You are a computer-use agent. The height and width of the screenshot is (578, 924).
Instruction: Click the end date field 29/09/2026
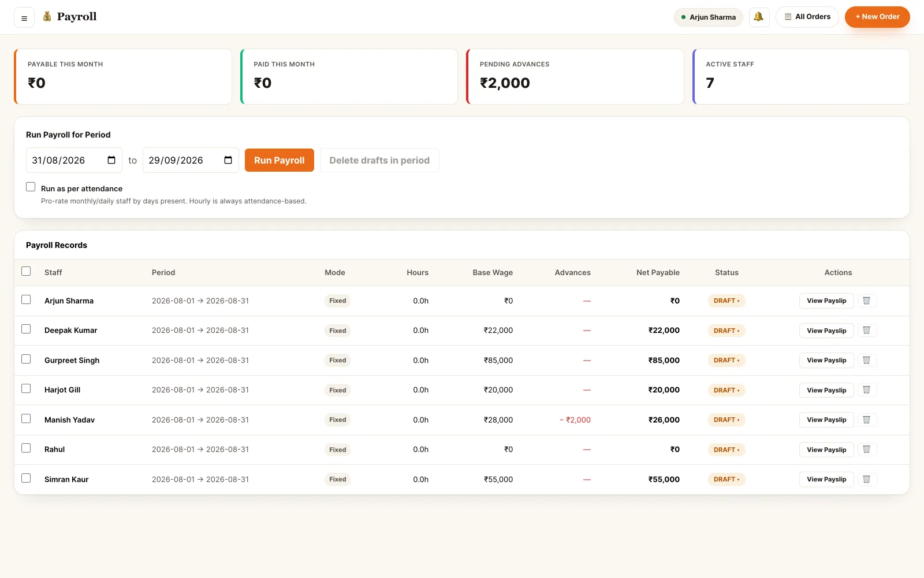pos(191,160)
